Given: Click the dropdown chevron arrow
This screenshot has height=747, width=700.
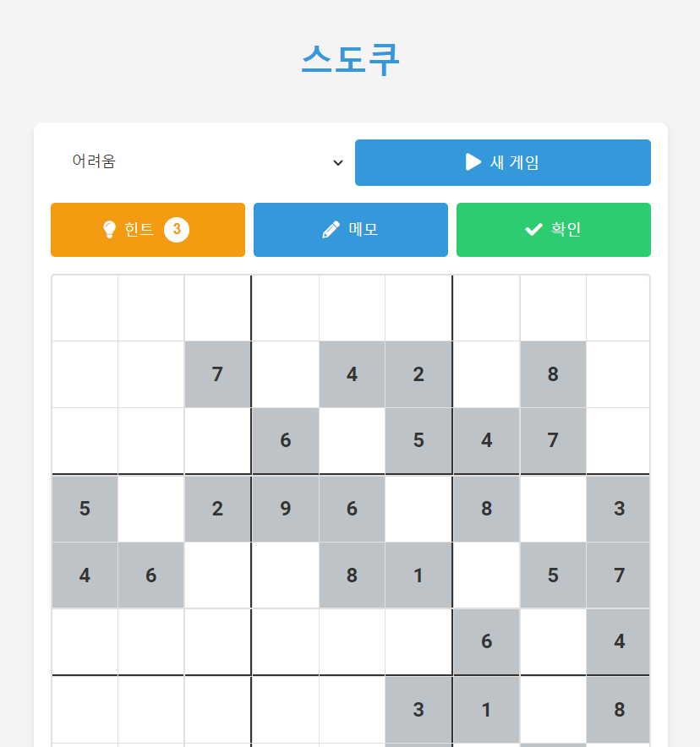Looking at the screenshot, I should click(338, 163).
